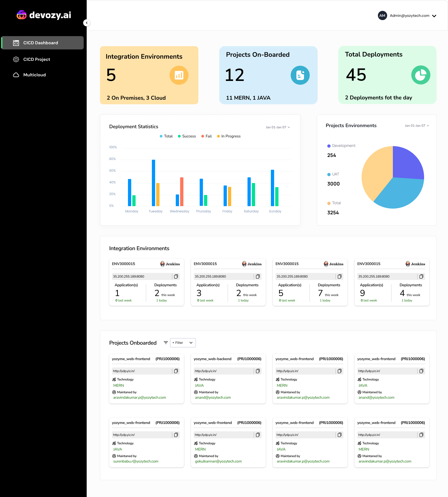Collapse the sidebar using the arrow button

point(87,23)
